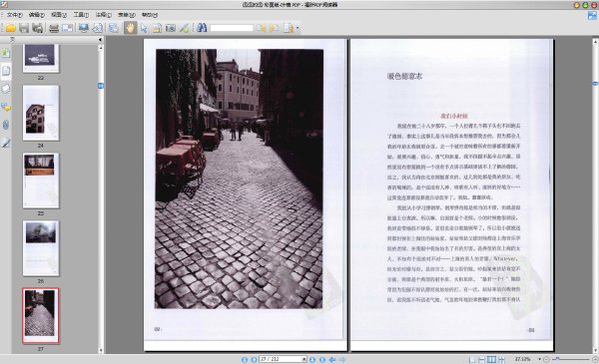Viewport: 599px width, 364px height.
Task: Collapse the navigation panel with arrow
Action: (100, 40)
